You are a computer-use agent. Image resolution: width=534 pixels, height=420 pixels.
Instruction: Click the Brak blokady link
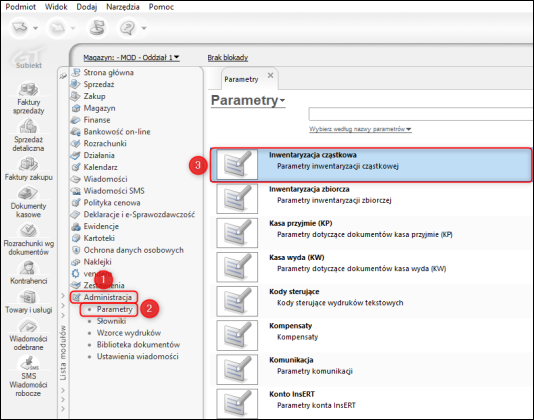228,58
